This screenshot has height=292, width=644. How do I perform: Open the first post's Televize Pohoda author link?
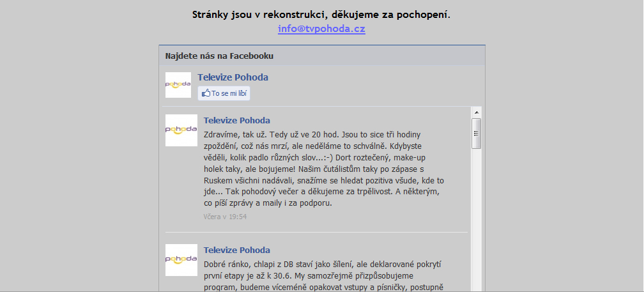tap(236, 120)
